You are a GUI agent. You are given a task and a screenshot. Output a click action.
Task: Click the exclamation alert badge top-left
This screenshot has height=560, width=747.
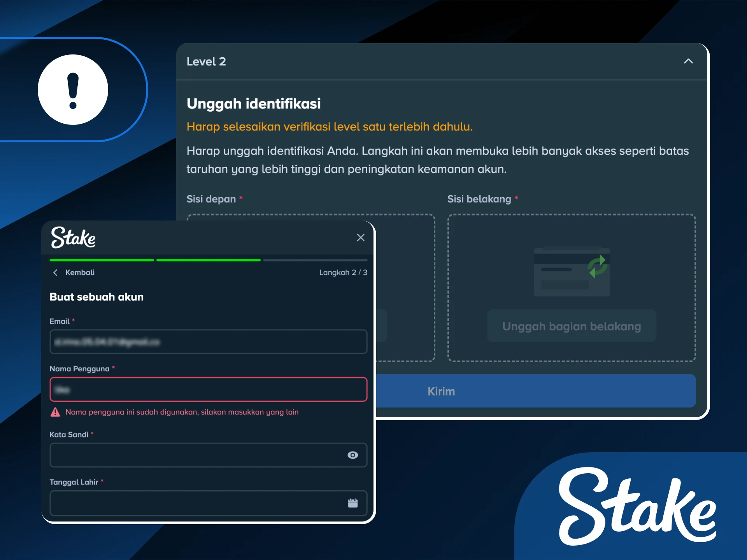(73, 89)
